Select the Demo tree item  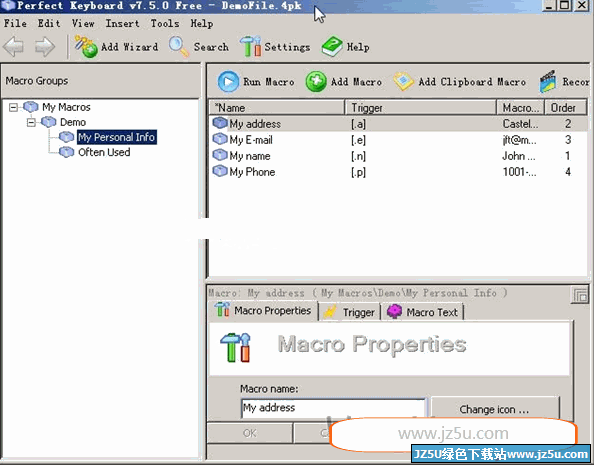tap(73, 122)
